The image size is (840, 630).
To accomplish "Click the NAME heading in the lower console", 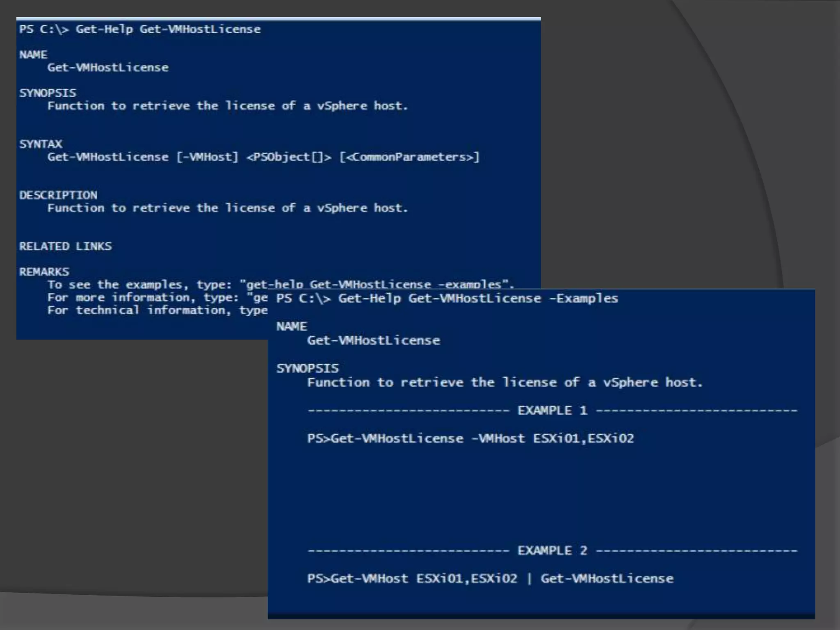I will (x=292, y=326).
